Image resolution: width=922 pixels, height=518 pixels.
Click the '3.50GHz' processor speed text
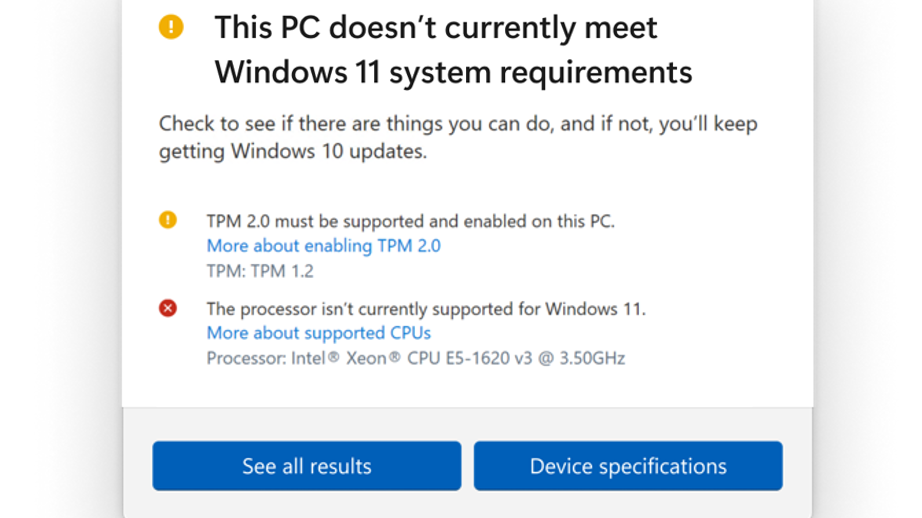coord(592,358)
